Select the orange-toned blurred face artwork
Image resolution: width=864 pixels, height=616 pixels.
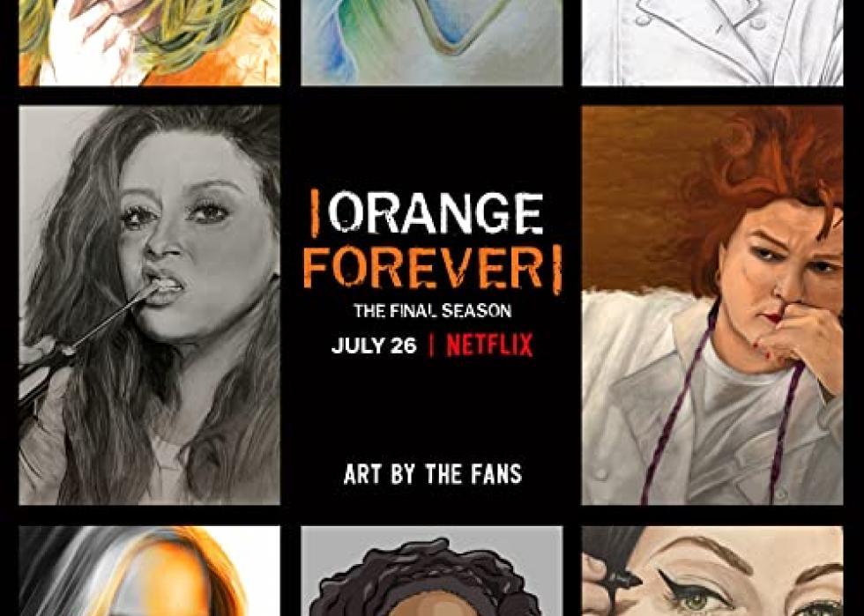149,571
